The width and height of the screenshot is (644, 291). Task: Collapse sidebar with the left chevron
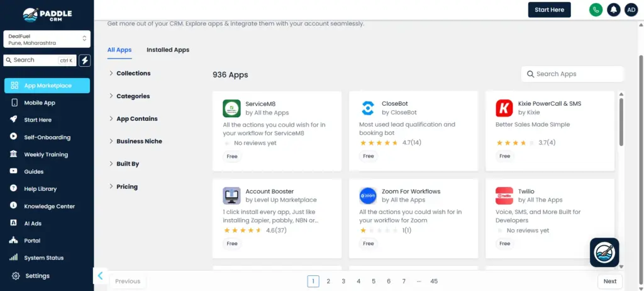100,276
